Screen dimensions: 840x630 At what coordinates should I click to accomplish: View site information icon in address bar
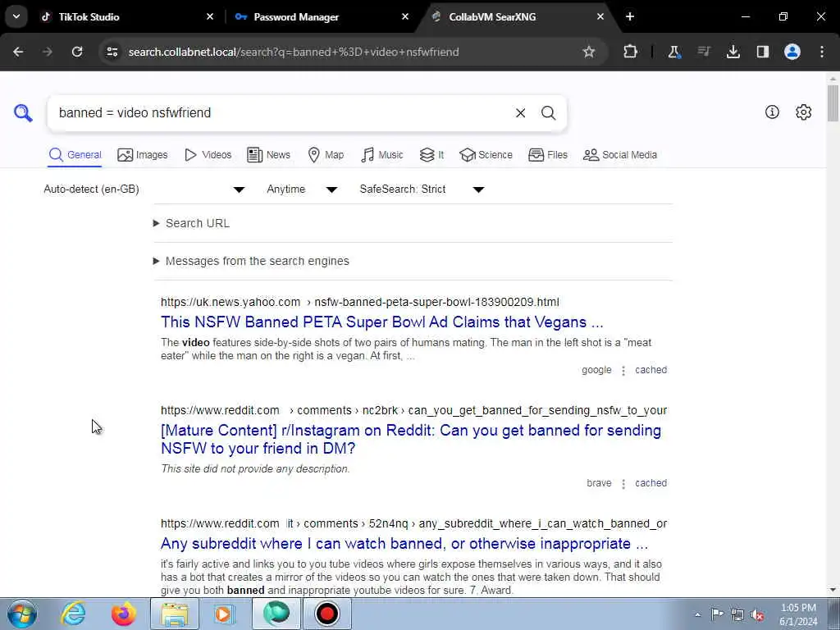tap(112, 52)
